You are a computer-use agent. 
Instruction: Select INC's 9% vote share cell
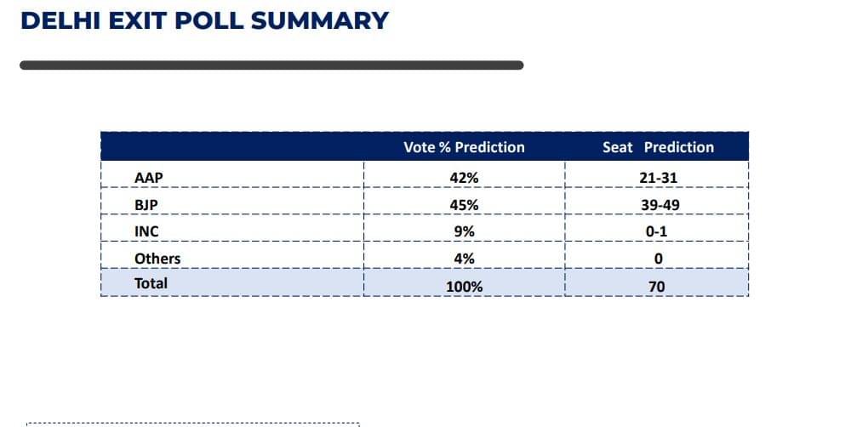tap(464, 231)
